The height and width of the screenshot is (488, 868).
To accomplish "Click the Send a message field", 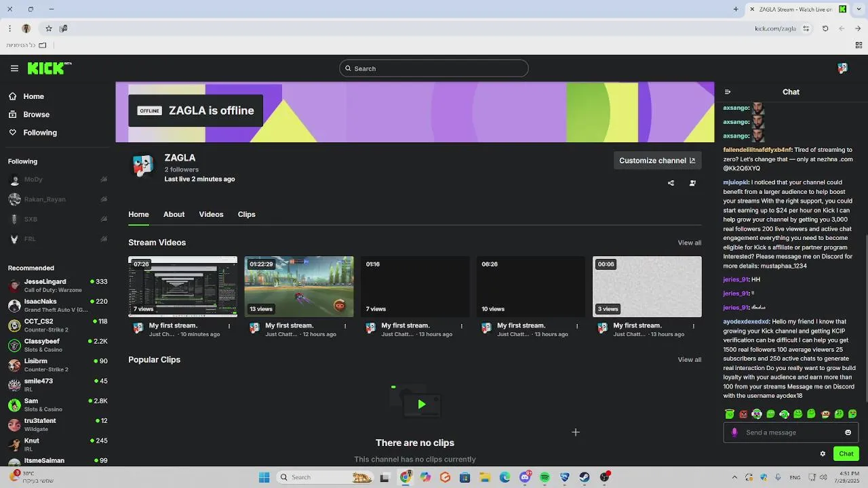I will (x=791, y=432).
